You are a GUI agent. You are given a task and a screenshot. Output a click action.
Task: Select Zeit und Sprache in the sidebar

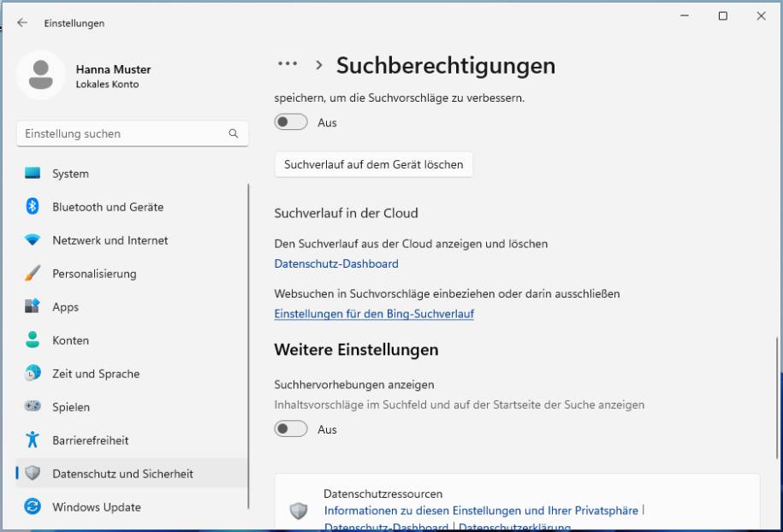pos(32,374)
